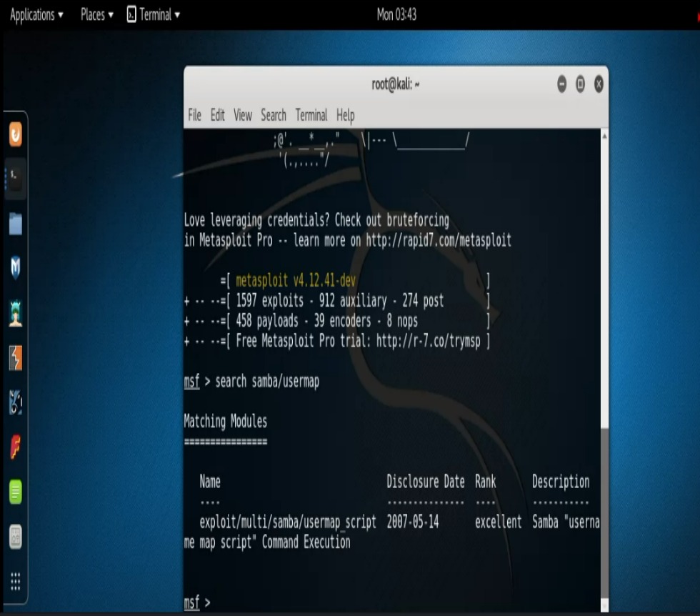Click the 'search samba/usermap' command text
Viewport: 700px width, 616px height.
267,382
